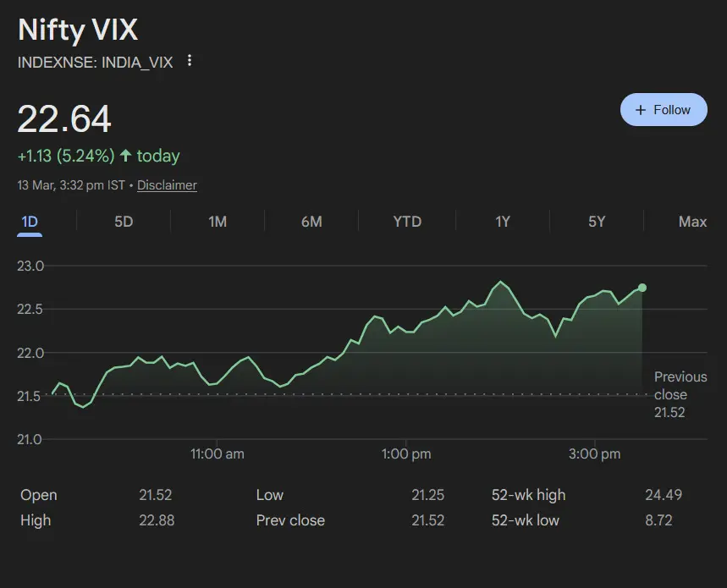The image size is (727, 588).
Task: Open the 6M chart view
Action: (311, 221)
